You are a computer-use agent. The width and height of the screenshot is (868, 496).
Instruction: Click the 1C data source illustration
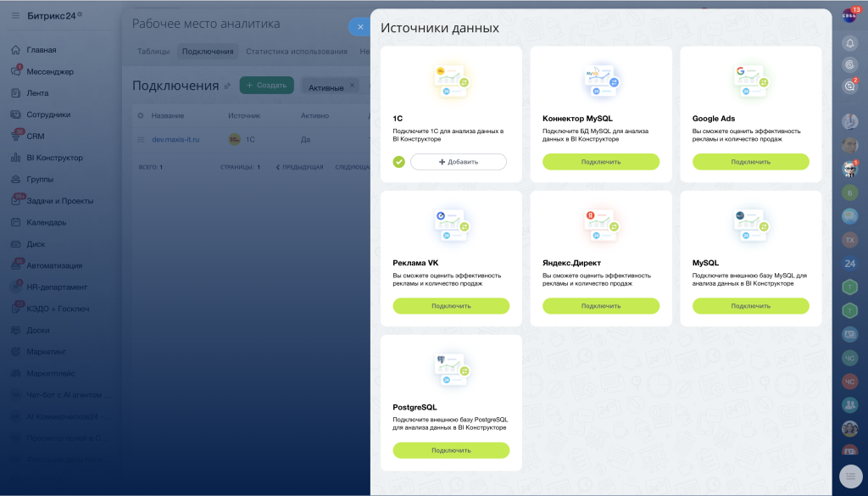tap(451, 81)
